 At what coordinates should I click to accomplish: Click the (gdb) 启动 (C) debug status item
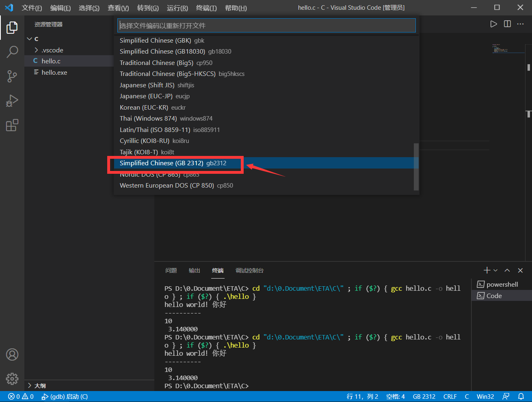click(x=65, y=397)
